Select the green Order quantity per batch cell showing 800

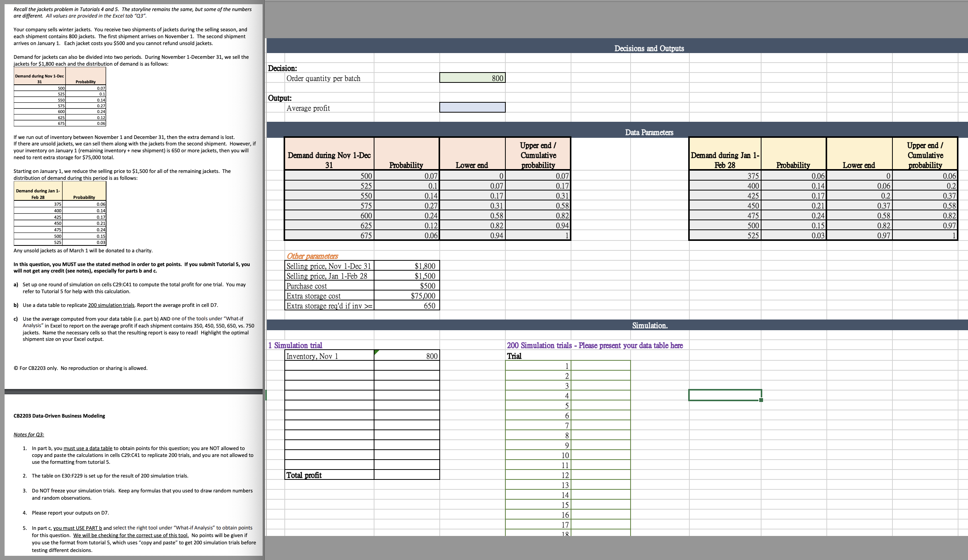(x=472, y=78)
